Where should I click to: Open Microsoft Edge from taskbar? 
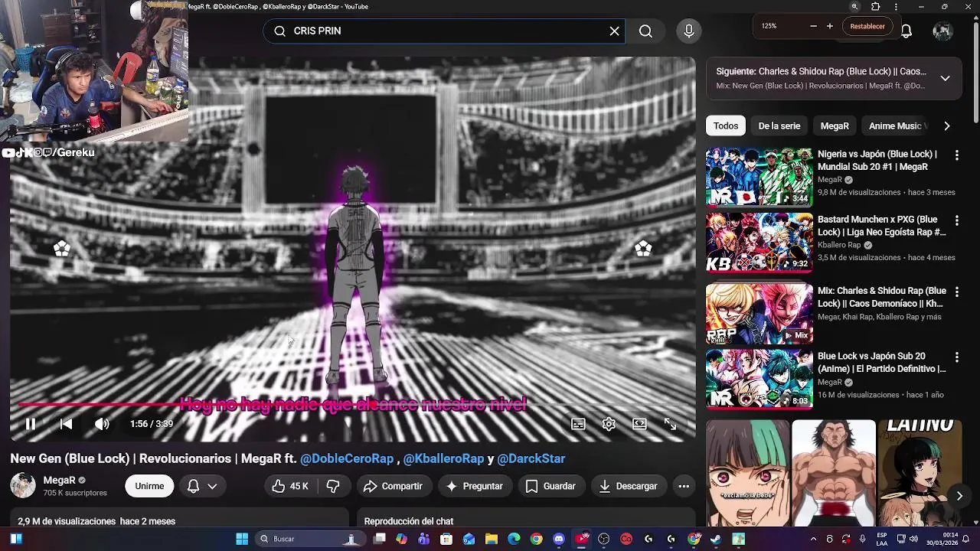(x=514, y=539)
